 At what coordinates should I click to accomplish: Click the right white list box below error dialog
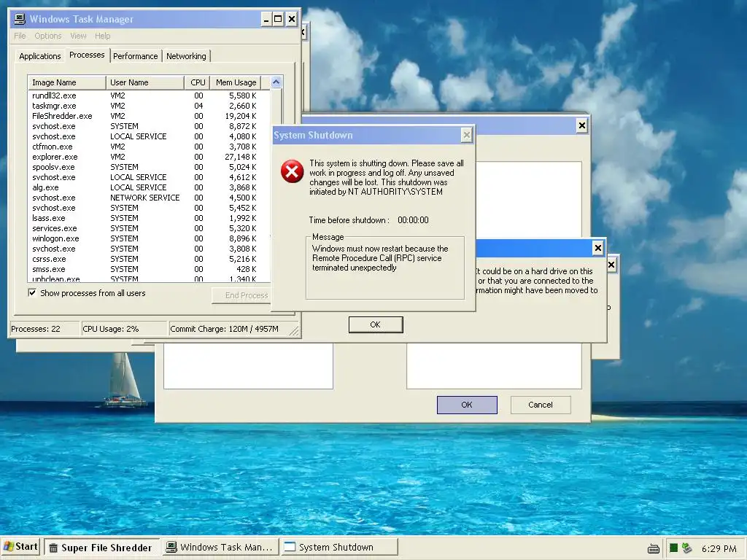click(494, 366)
